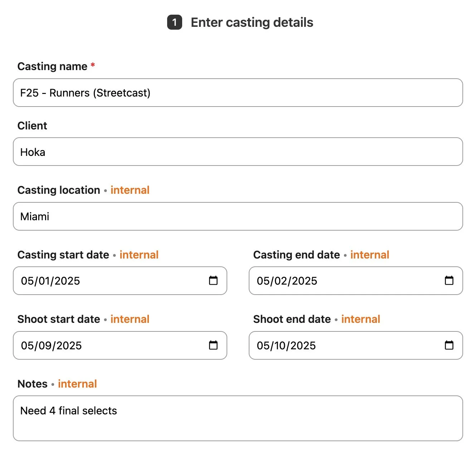Focus the Casting name input field
The image size is (476, 458).
click(x=238, y=93)
